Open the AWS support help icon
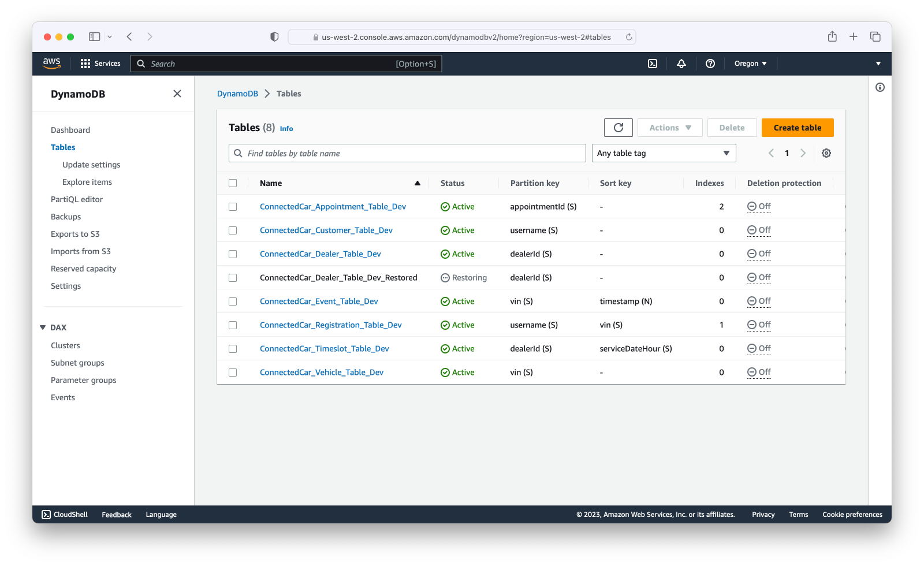924x566 pixels. (710, 64)
